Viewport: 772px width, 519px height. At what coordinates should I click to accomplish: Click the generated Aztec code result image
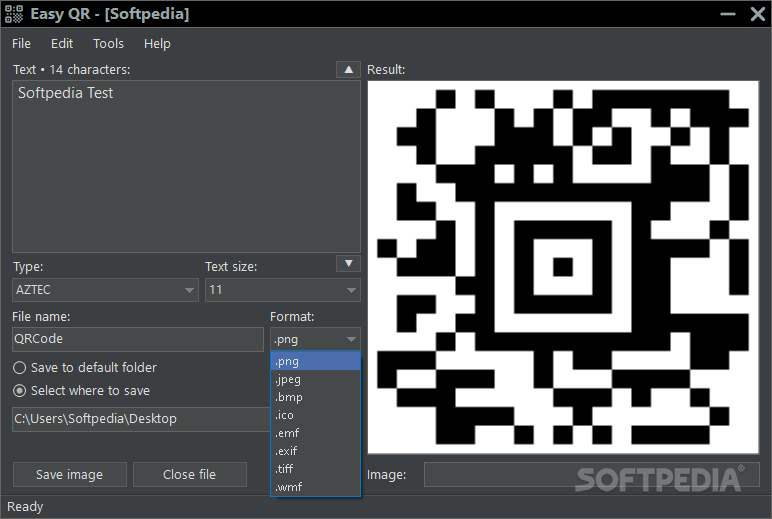pyautogui.click(x=563, y=267)
